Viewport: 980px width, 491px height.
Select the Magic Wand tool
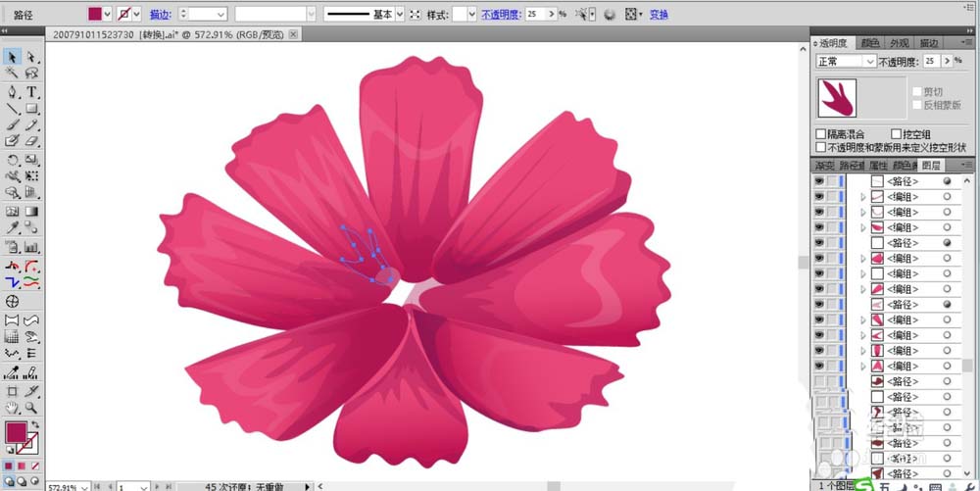click(12, 74)
